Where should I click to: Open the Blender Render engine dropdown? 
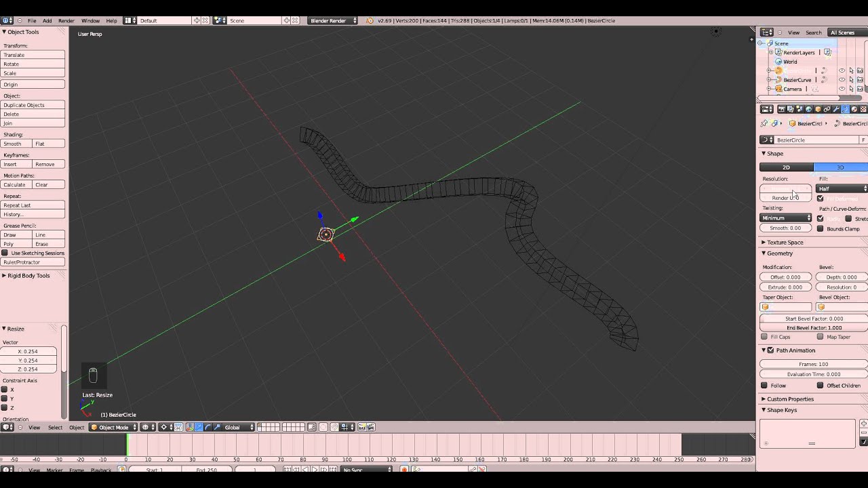[x=332, y=20]
